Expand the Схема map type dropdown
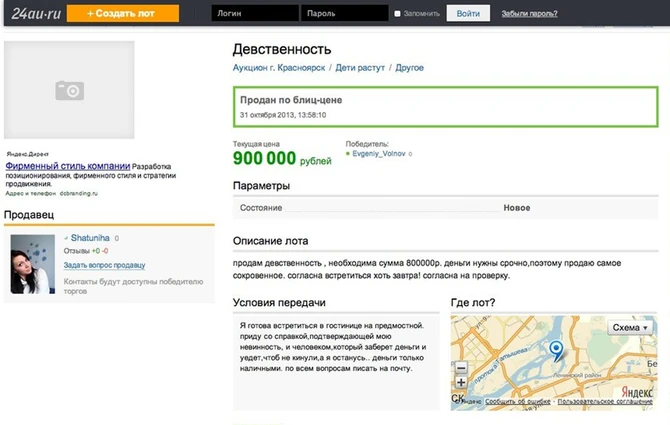The height and width of the screenshot is (425, 670). coord(630,327)
